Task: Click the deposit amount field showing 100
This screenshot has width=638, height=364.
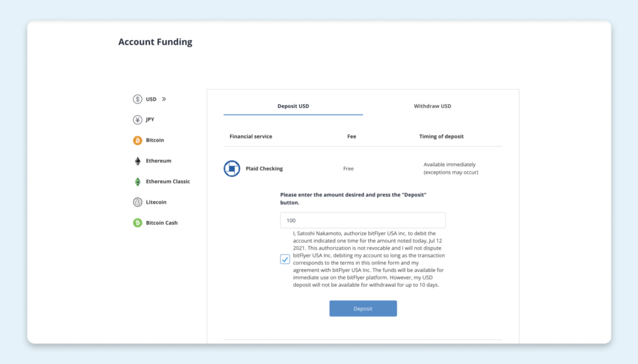Action: point(363,220)
